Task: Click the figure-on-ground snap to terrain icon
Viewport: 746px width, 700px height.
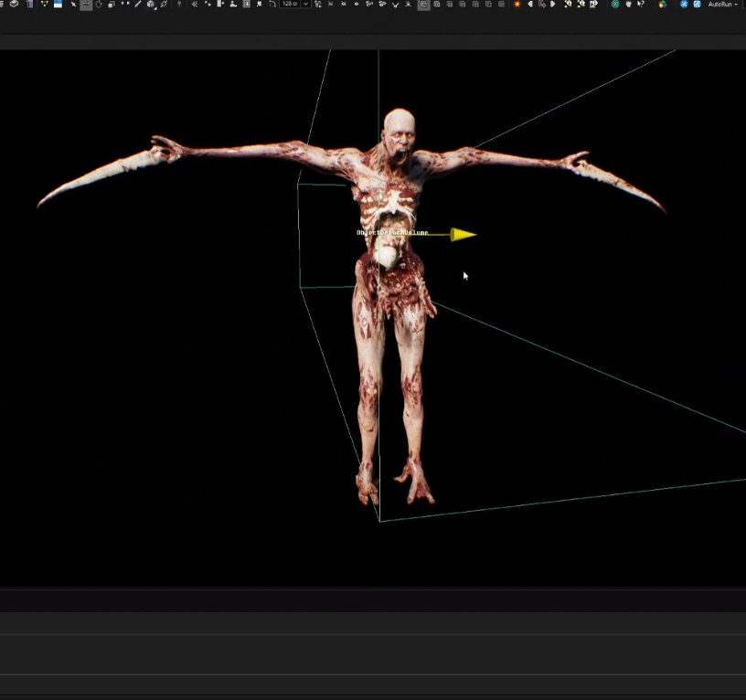Action: (233, 5)
